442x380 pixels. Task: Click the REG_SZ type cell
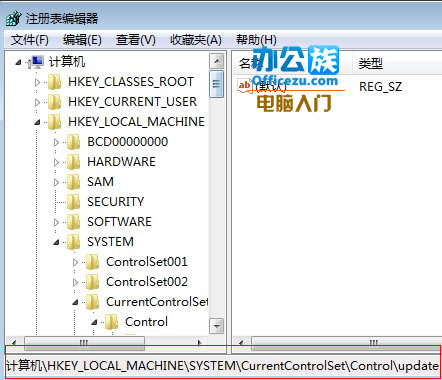point(381,87)
